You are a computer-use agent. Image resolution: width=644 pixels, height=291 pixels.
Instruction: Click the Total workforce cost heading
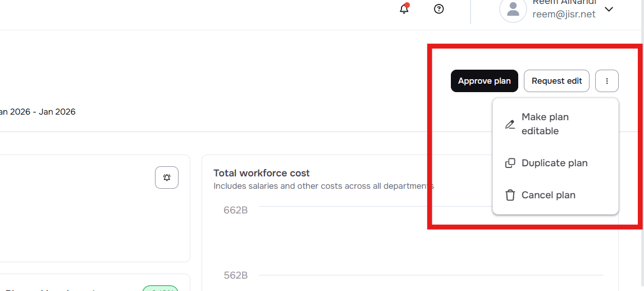coord(262,173)
